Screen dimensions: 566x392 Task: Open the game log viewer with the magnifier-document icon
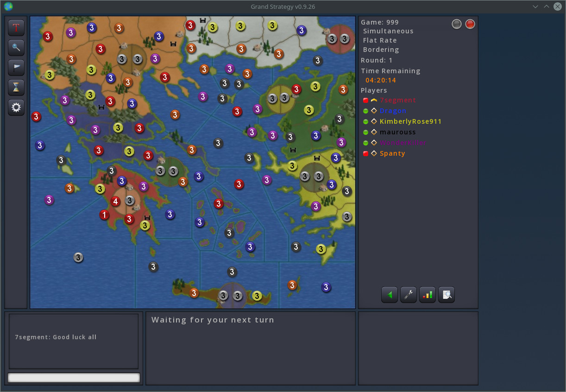pyautogui.click(x=446, y=295)
